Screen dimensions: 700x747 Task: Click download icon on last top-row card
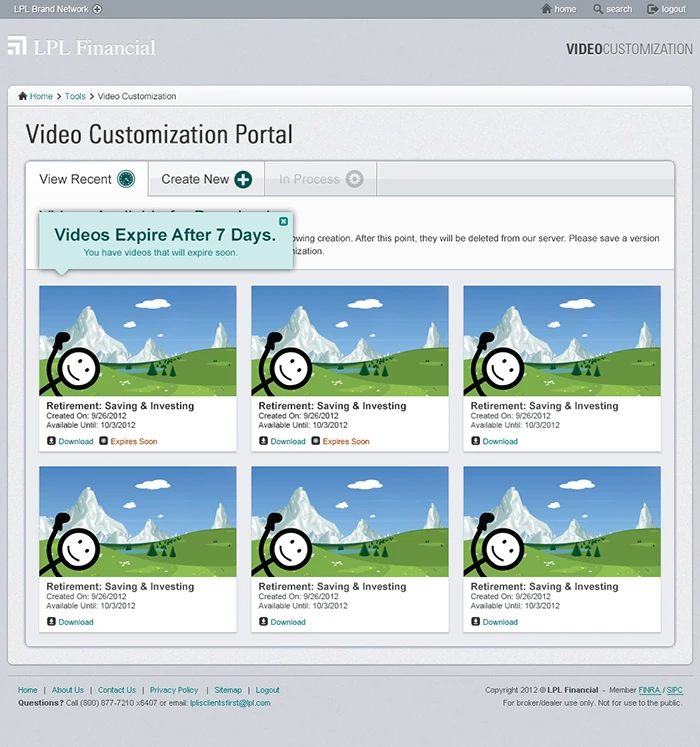475,441
